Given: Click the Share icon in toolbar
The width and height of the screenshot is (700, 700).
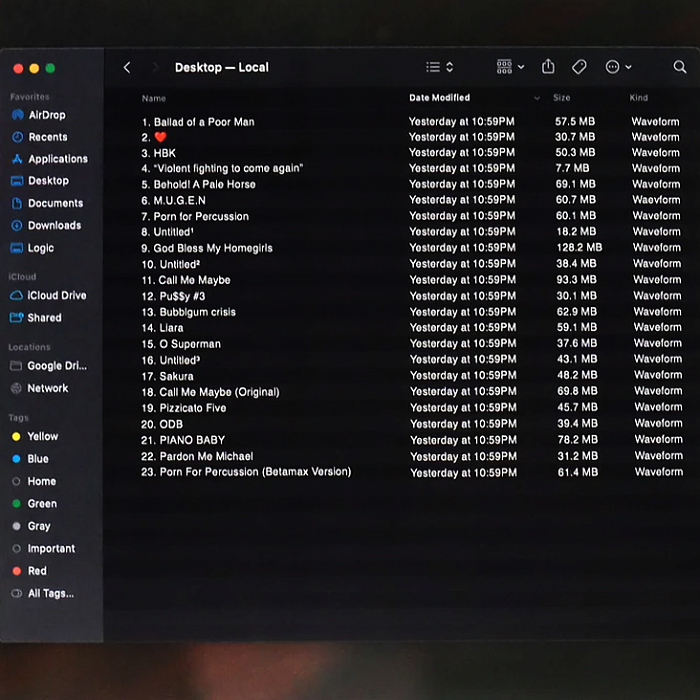Looking at the screenshot, I should (548, 67).
